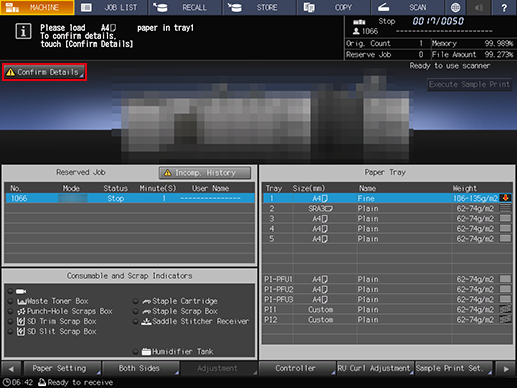Click the Waste Toner Box indicator
Image resolution: width=517 pixels, height=388 pixels.
[x=10, y=301]
